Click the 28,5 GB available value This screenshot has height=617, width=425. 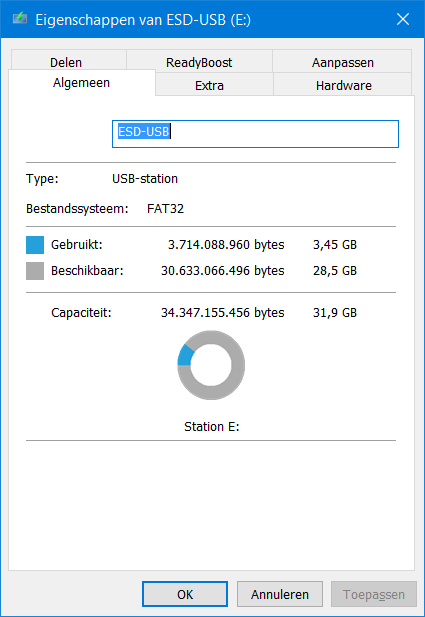tap(335, 271)
